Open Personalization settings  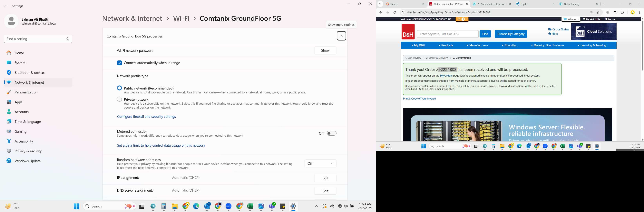[x=38, y=92]
